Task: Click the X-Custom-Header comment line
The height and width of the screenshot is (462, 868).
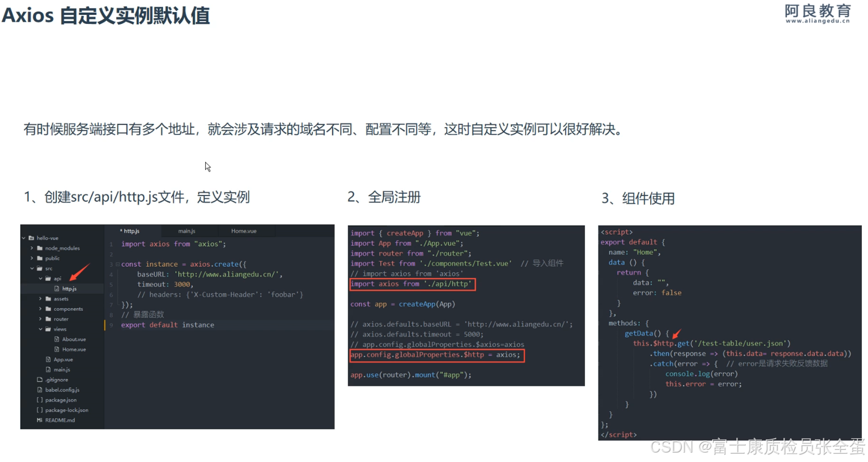Action: tap(220, 295)
